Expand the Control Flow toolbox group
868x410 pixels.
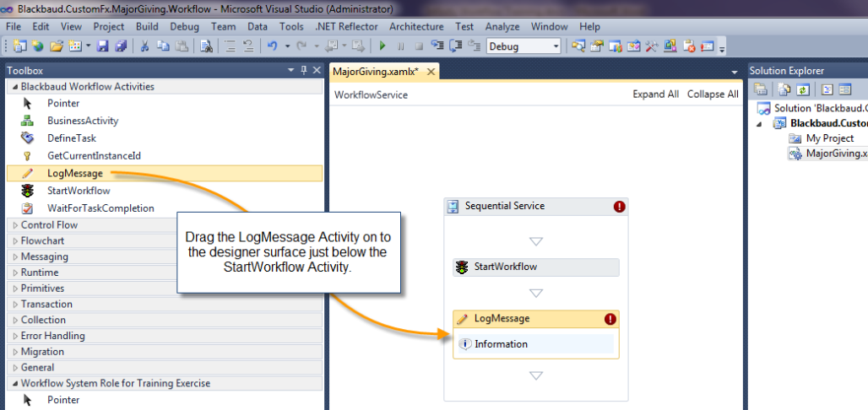click(x=49, y=225)
